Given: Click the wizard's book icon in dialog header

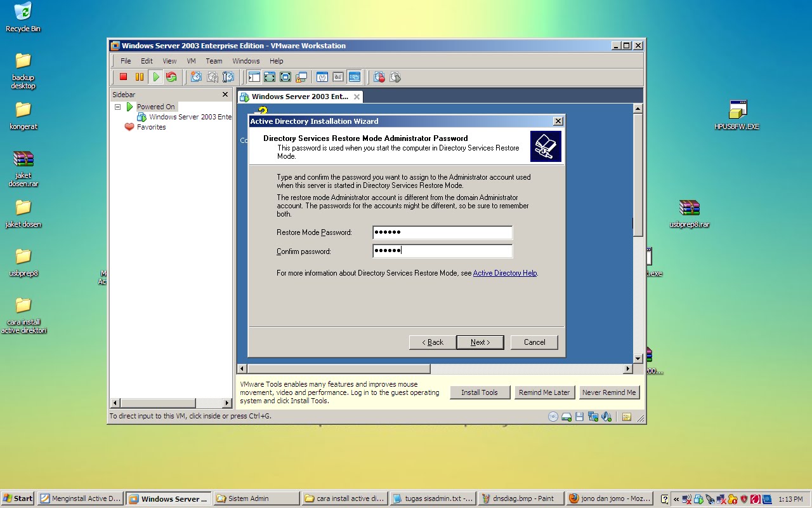Looking at the screenshot, I should [546, 146].
